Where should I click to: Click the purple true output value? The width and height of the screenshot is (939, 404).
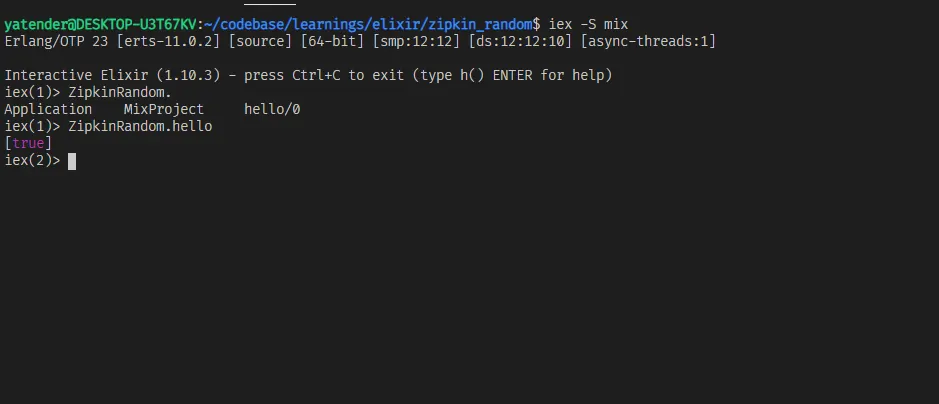pyautogui.click(x=28, y=143)
